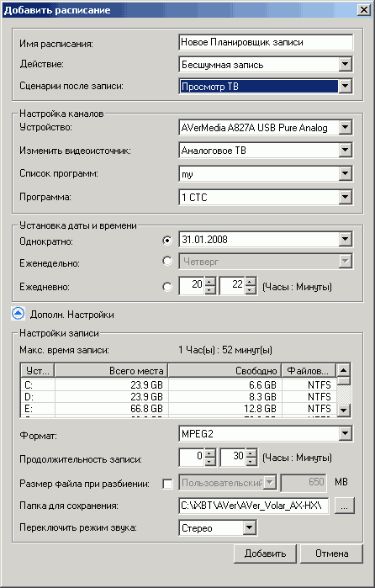Select the E: drive row
This screenshot has height=588, width=375.
[178, 408]
